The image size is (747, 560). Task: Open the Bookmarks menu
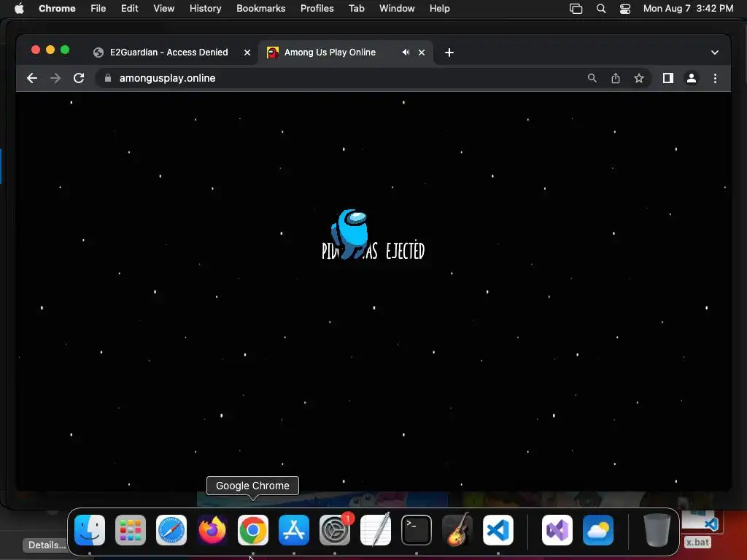[260, 9]
